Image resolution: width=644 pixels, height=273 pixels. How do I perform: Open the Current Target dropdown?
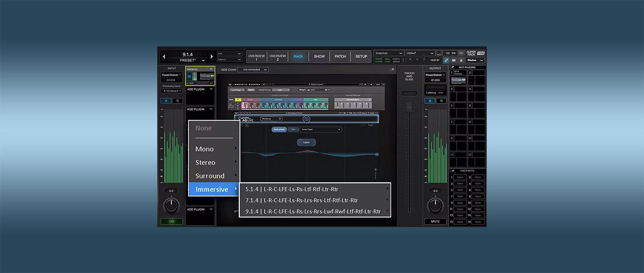click(321, 129)
